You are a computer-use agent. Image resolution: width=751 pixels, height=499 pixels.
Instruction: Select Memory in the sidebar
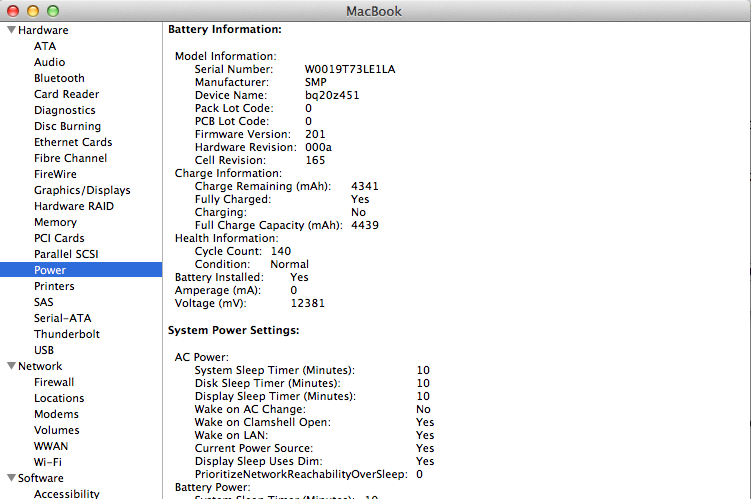click(55, 222)
